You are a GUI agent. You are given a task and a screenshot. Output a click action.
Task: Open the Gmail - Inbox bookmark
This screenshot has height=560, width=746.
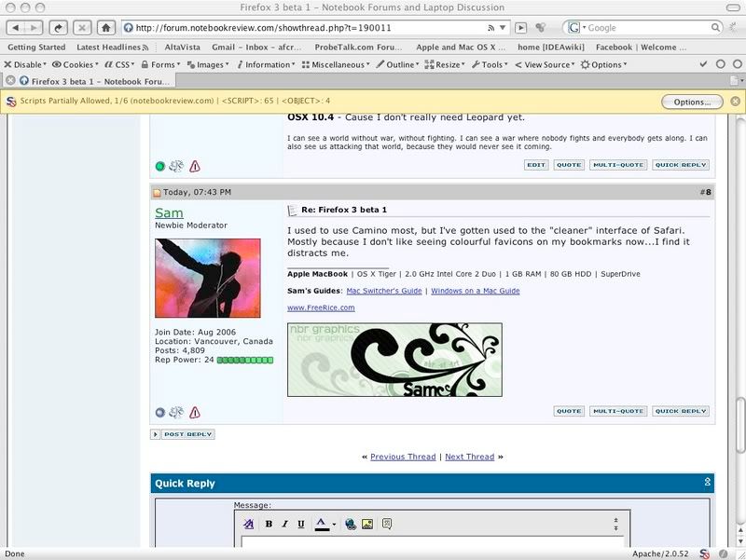[256, 48]
